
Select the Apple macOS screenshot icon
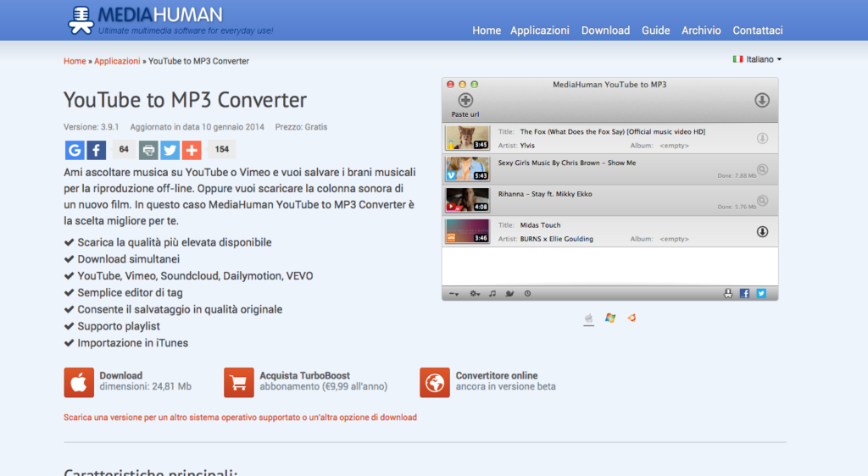point(589,318)
